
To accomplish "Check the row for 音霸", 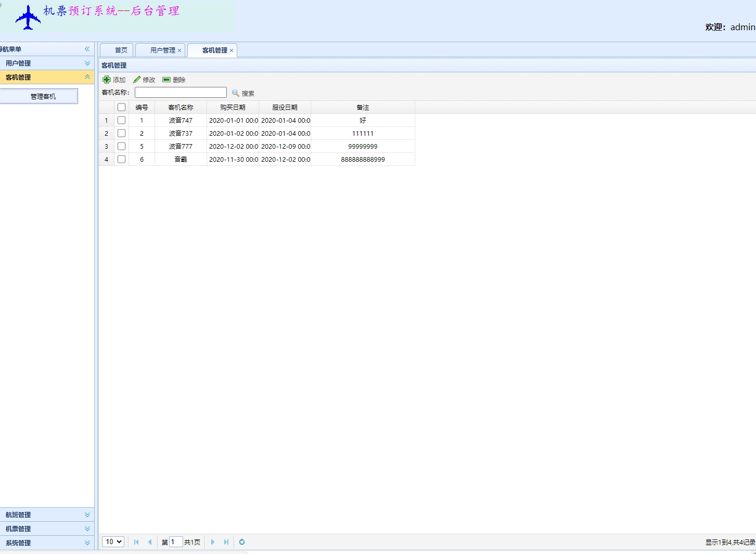I will click(x=122, y=159).
